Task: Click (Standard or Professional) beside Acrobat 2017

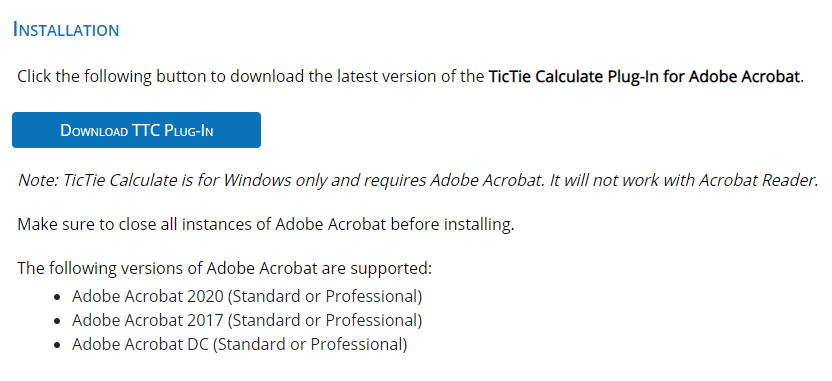Action: (325, 321)
